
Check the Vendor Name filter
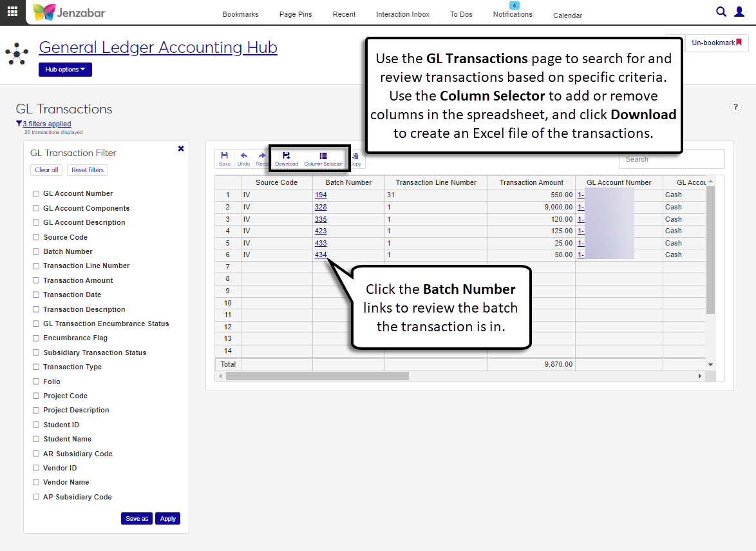[x=35, y=482]
